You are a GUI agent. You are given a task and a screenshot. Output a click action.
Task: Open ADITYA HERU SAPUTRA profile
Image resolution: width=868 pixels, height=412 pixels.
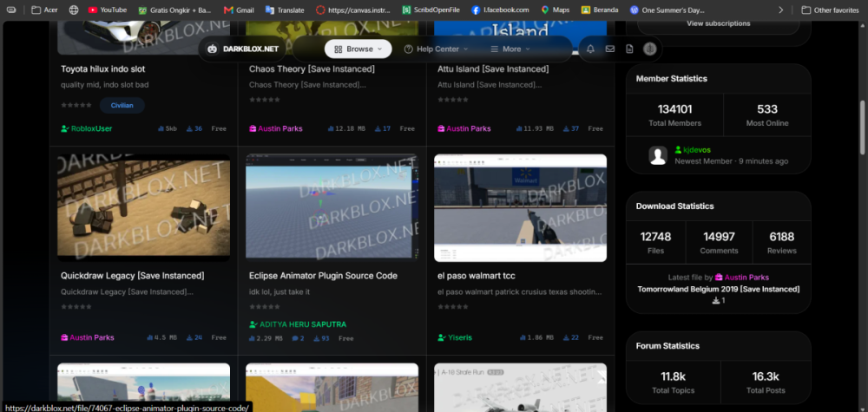[x=298, y=324]
